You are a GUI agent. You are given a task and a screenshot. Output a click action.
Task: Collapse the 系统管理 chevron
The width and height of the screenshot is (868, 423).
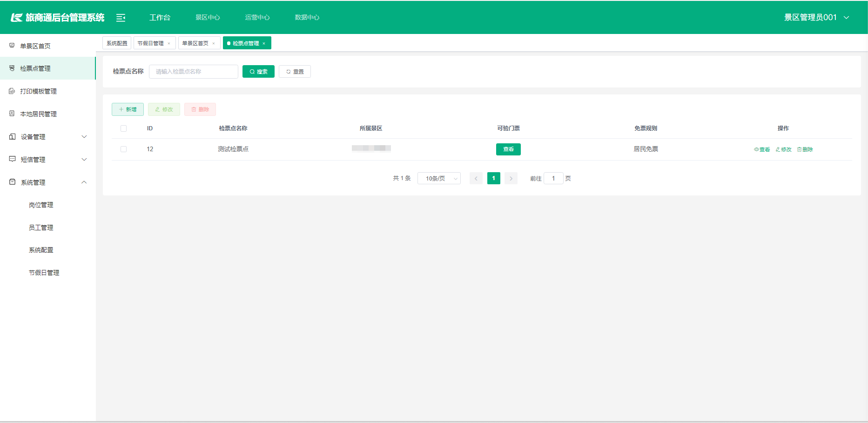[x=84, y=182]
